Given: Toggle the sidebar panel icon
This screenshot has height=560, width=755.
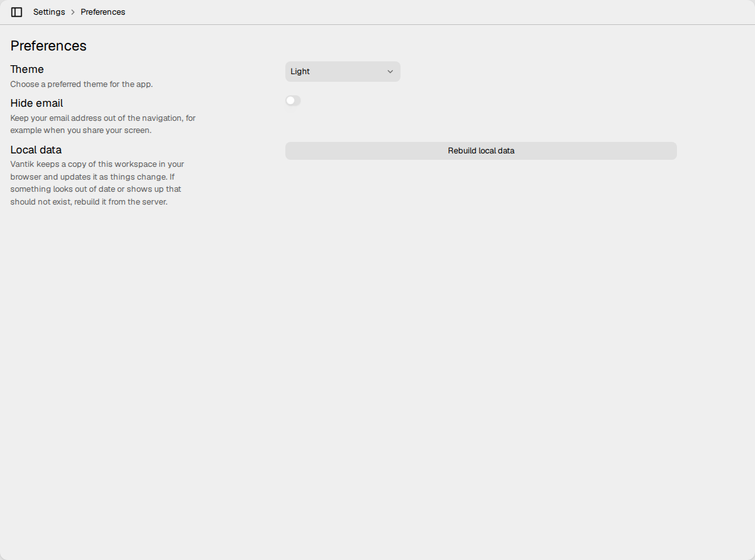Looking at the screenshot, I should (17, 12).
